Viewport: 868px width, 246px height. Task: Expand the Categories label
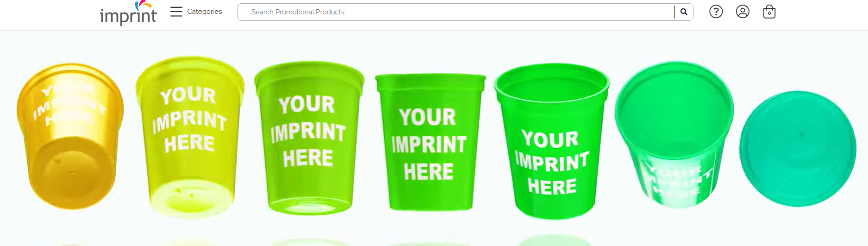(205, 12)
